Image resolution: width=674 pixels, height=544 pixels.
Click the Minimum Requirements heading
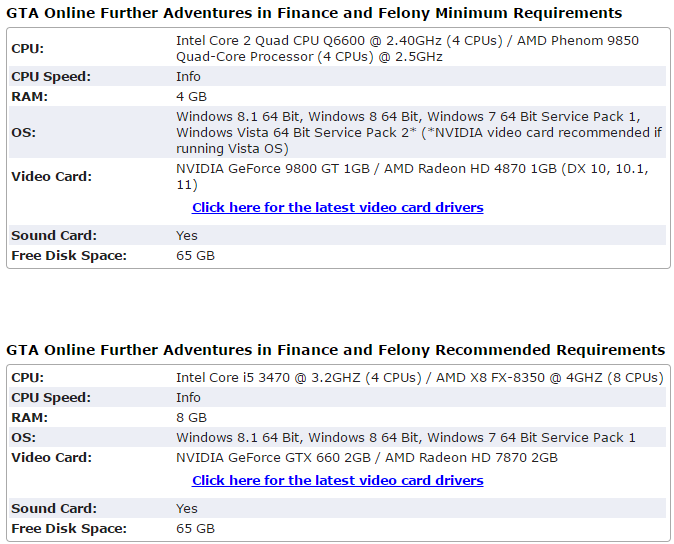click(314, 13)
